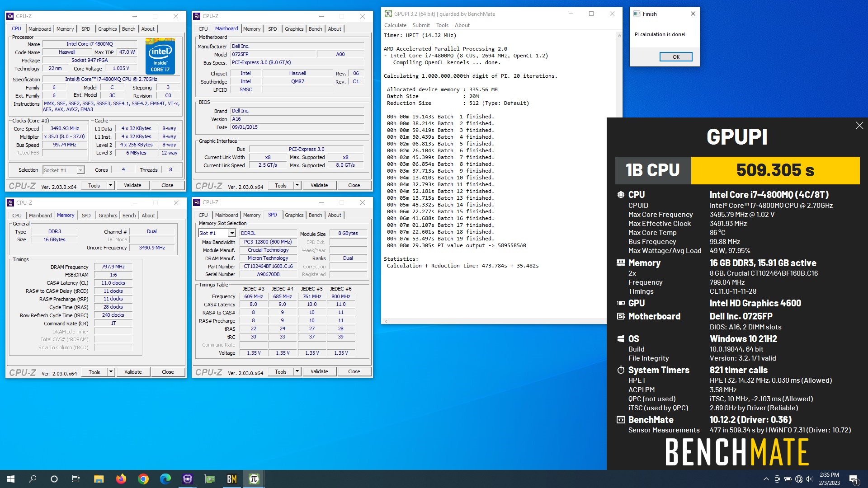The height and width of the screenshot is (488, 868).
Task: Open network globe icon in tray
Action: coord(799,479)
